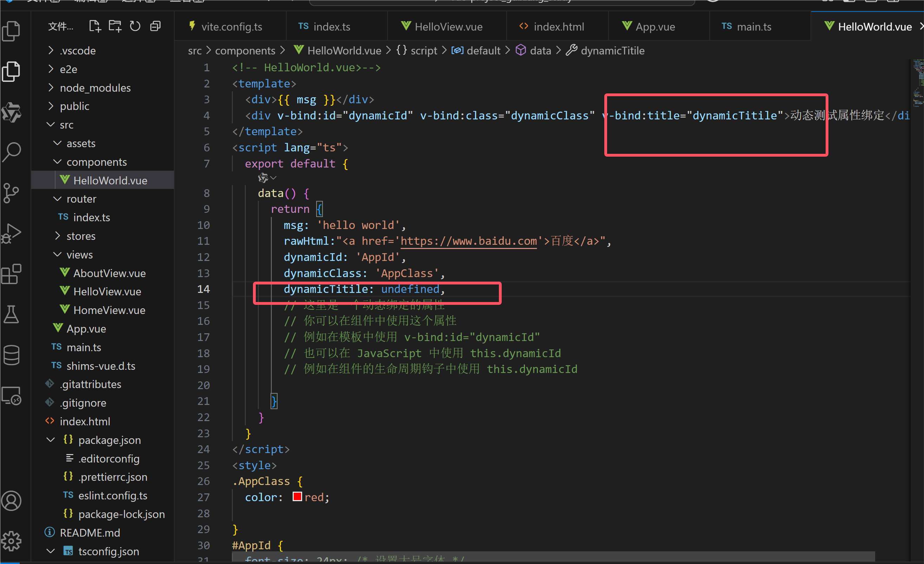Open Source Control view in activity bar
Image resolution: width=924 pixels, height=564 pixels.
11,192
